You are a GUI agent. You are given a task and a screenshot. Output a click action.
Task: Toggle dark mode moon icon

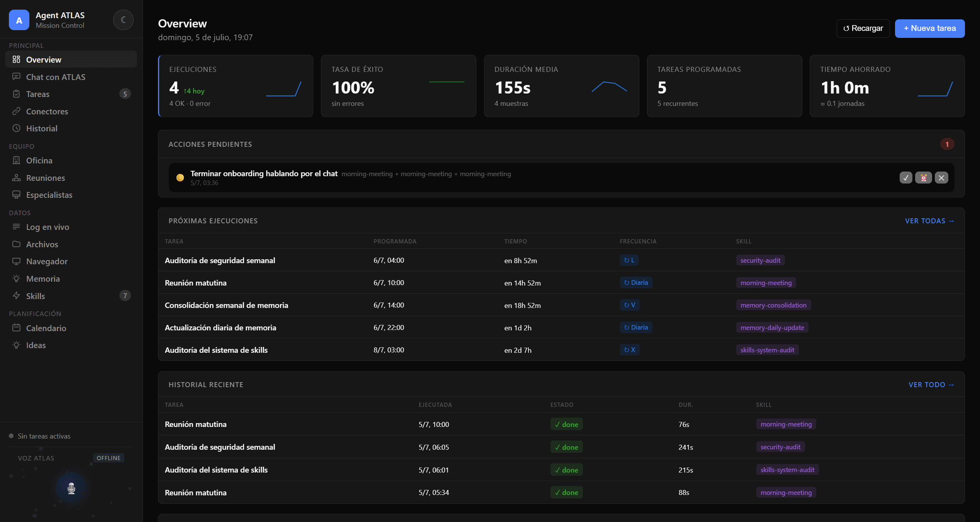pyautogui.click(x=123, y=20)
